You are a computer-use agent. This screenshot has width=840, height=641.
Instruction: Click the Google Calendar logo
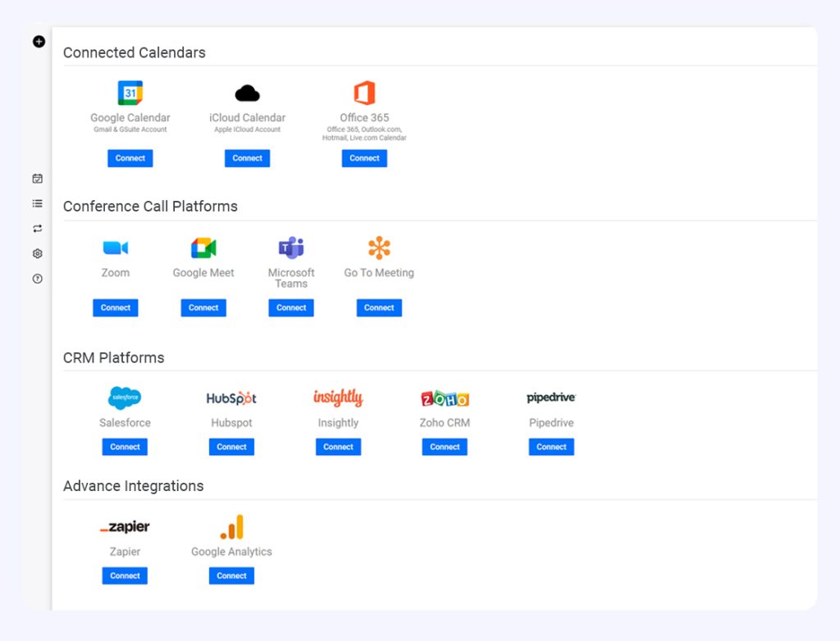pos(130,93)
